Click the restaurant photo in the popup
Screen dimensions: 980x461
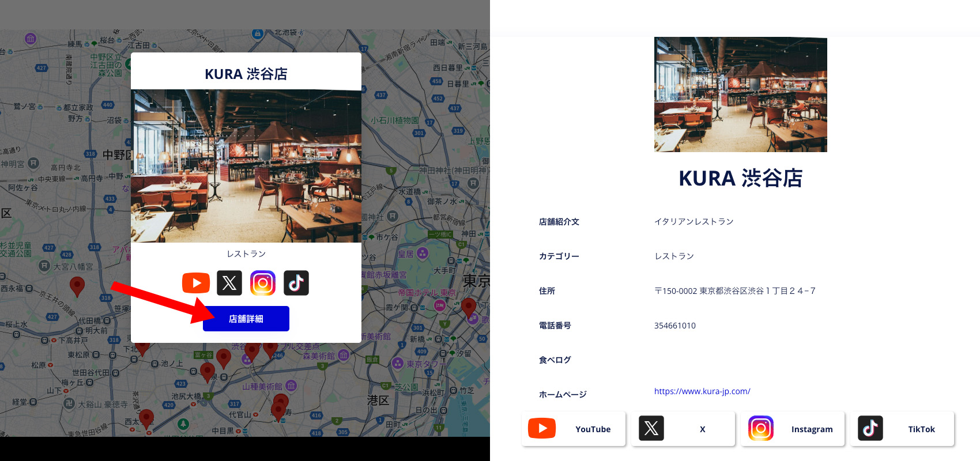coord(246,166)
